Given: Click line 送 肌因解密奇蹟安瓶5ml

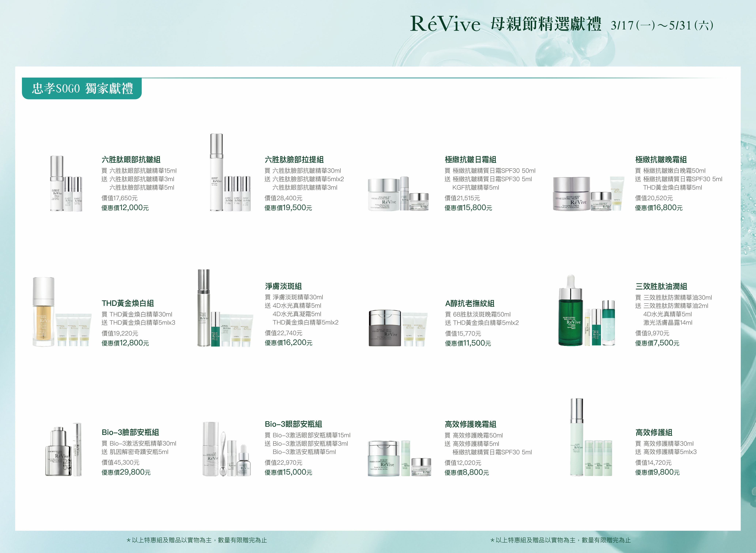Looking at the screenshot, I should click(135, 452).
